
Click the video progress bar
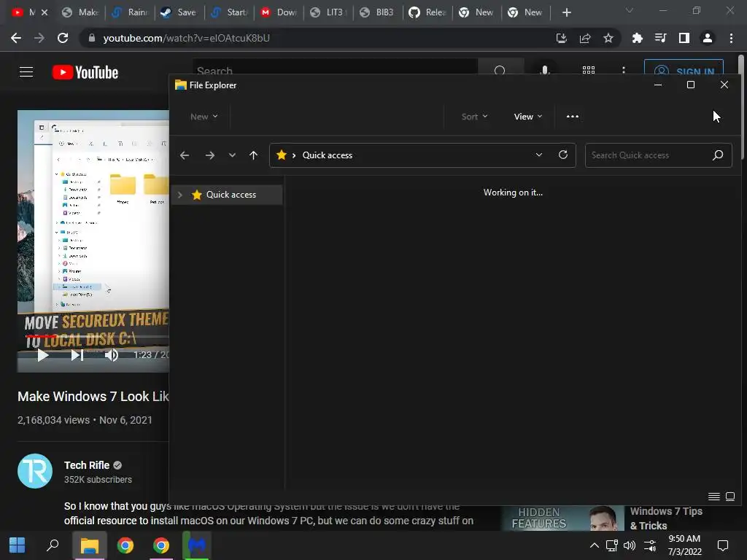(x=97, y=337)
